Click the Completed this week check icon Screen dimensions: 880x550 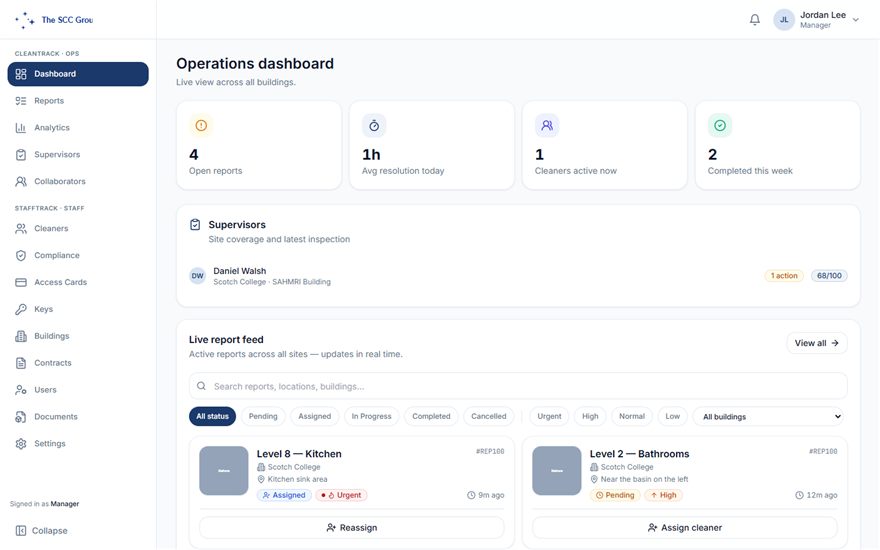coord(719,126)
